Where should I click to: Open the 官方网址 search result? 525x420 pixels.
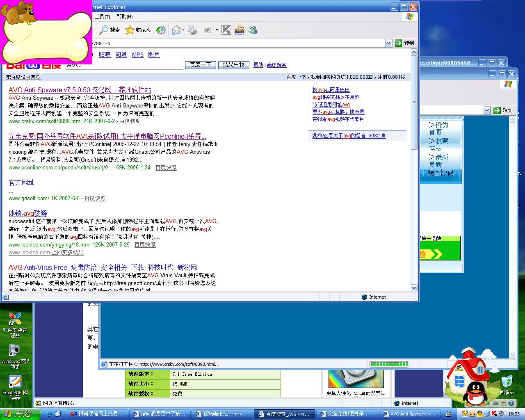(22, 183)
